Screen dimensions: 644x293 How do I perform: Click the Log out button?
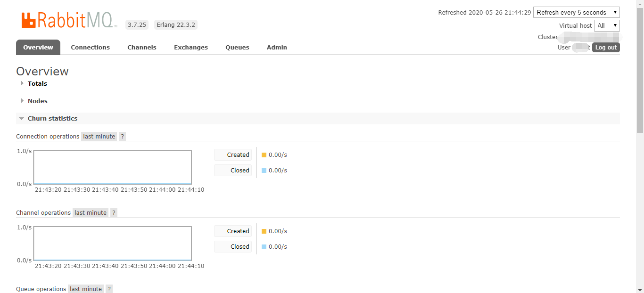pos(605,48)
